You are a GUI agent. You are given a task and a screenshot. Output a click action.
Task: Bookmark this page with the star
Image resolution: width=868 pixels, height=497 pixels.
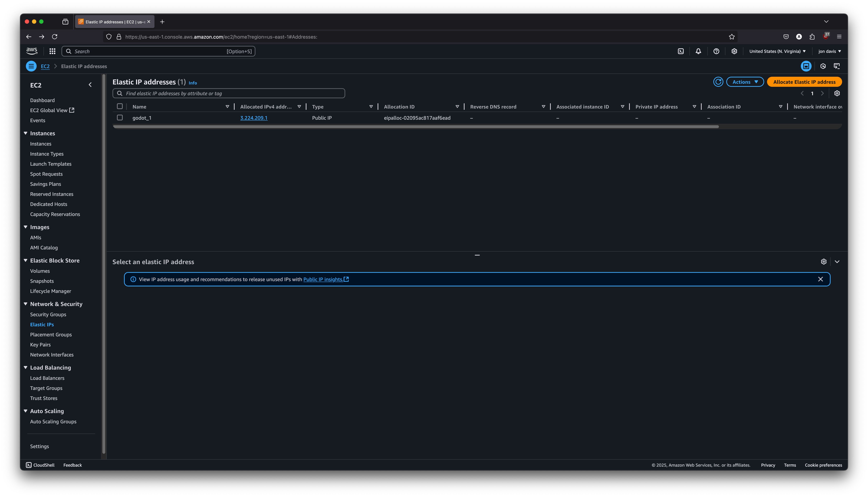[731, 36]
